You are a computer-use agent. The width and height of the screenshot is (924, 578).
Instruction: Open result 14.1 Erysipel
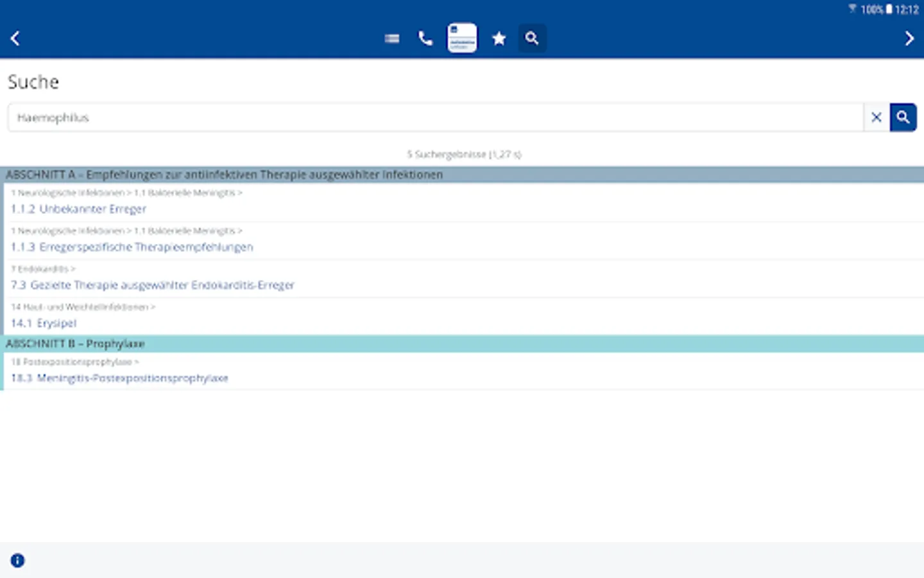(44, 323)
